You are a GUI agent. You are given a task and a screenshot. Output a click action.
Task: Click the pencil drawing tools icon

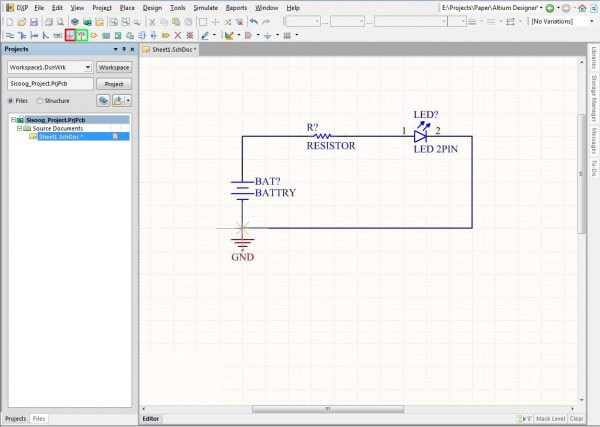coord(205,36)
